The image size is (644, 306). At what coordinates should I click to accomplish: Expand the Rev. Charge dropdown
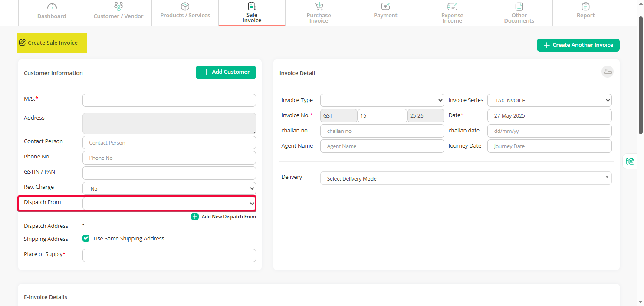pyautogui.click(x=169, y=188)
